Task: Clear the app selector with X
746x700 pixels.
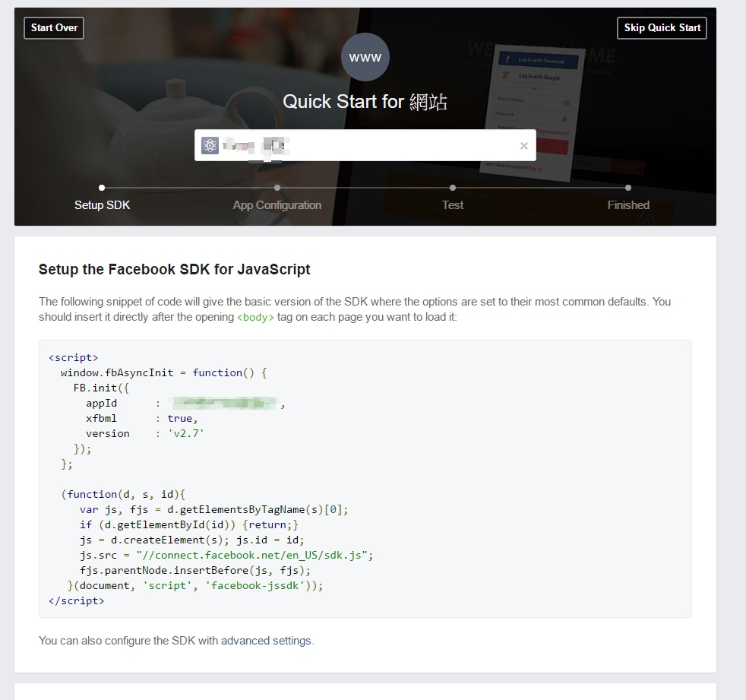Action: 524,146
